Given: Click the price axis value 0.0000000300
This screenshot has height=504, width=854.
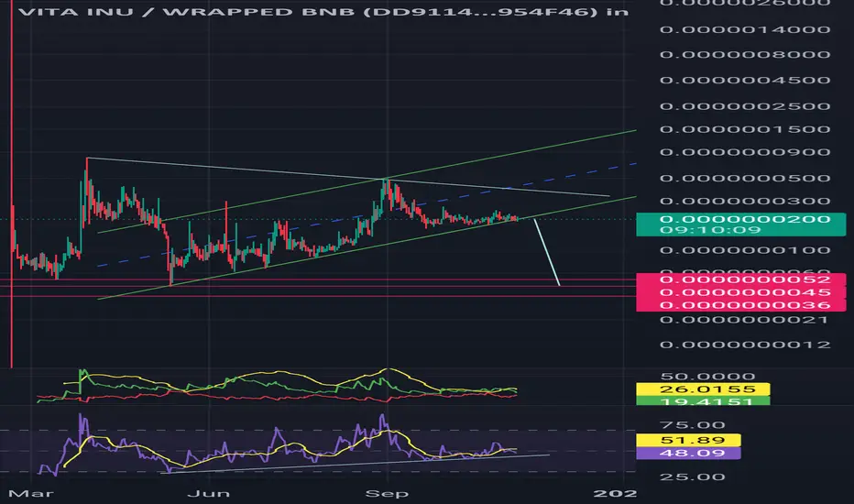Looking at the screenshot, I should point(745,201).
